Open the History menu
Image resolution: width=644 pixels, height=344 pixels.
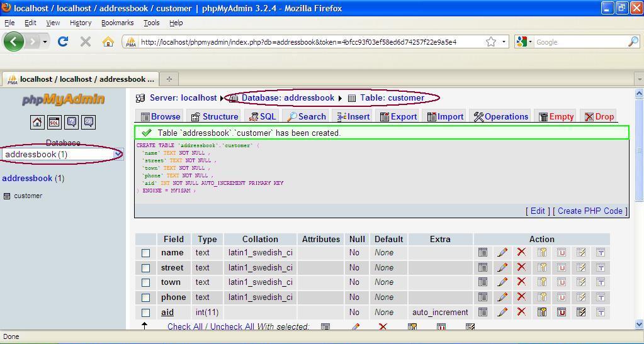pos(81,23)
